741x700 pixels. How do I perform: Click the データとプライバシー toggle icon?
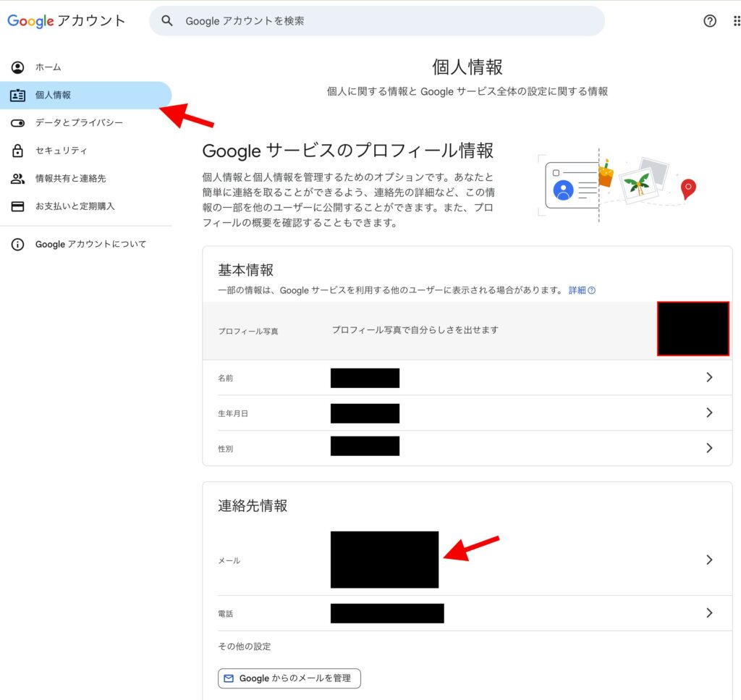click(x=18, y=123)
